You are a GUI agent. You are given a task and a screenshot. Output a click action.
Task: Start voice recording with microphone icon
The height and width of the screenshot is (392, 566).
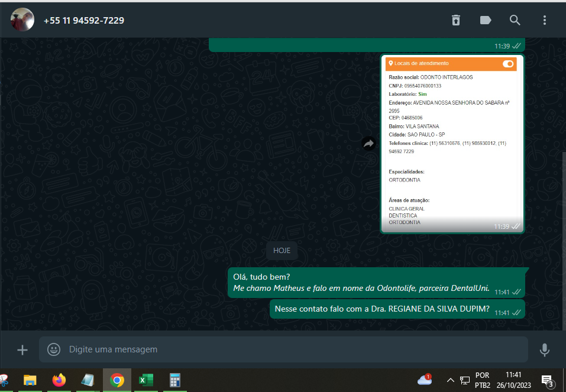click(x=544, y=350)
